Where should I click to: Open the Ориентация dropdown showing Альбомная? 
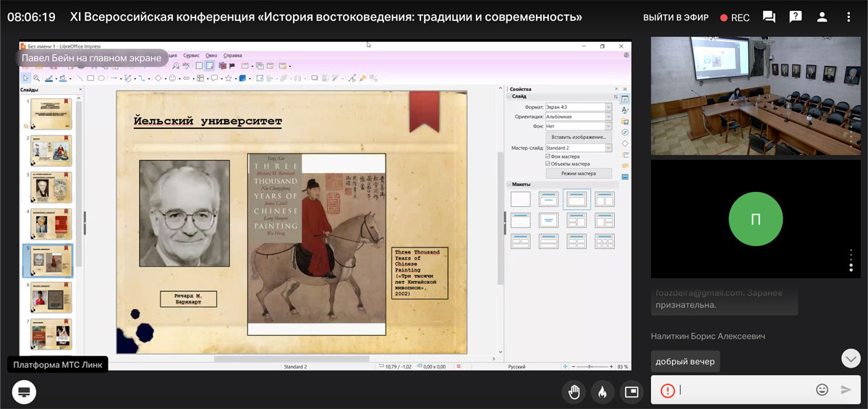point(578,117)
